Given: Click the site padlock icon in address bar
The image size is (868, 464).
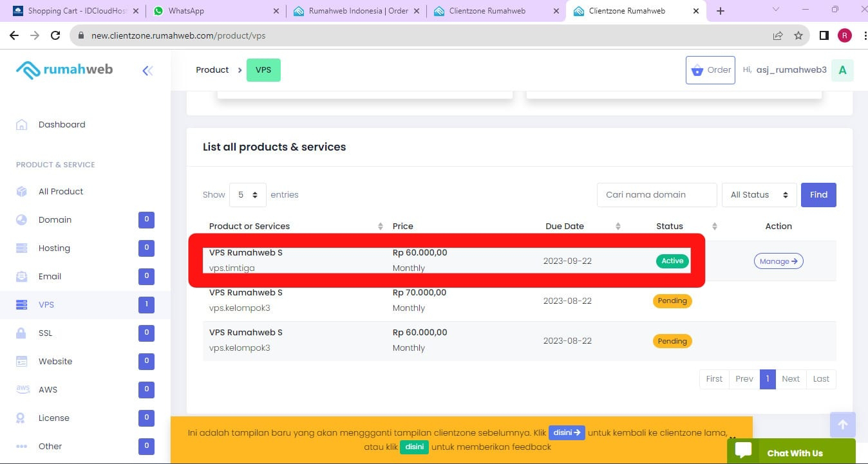Looking at the screenshot, I should pyautogui.click(x=80, y=36).
